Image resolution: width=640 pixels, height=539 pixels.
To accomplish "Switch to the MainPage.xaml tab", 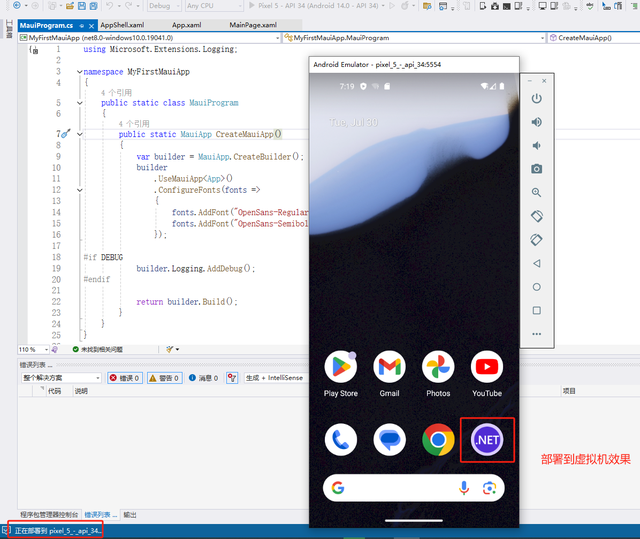I will point(253,25).
